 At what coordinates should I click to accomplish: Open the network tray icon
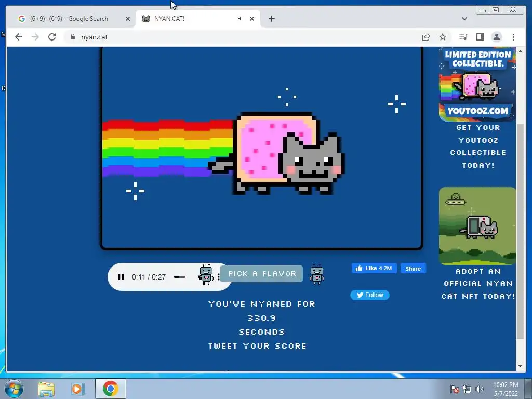click(x=467, y=389)
